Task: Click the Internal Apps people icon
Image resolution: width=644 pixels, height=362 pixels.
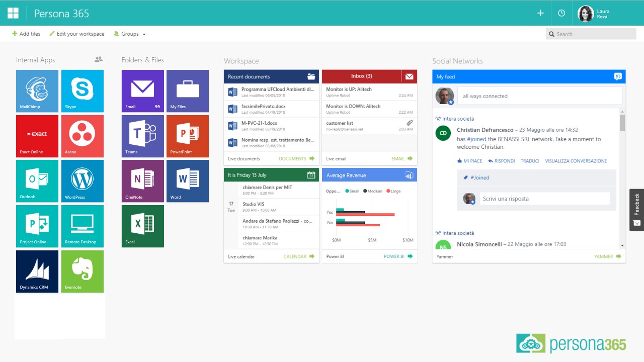Action: coord(99,59)
